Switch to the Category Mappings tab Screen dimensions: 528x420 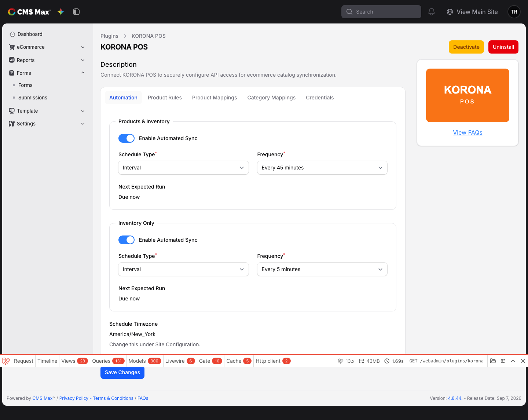(x=271, y=98)
